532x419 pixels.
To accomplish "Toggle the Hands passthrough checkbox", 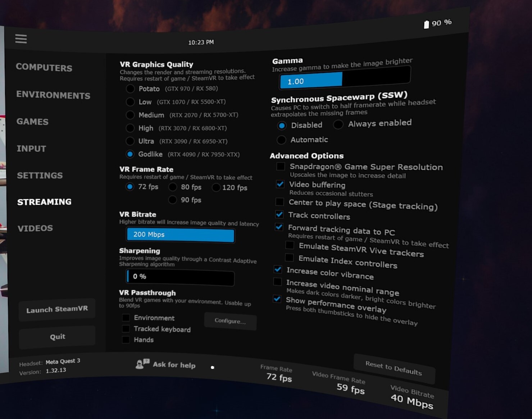I will pyautogui.click(x=126, y=340).
